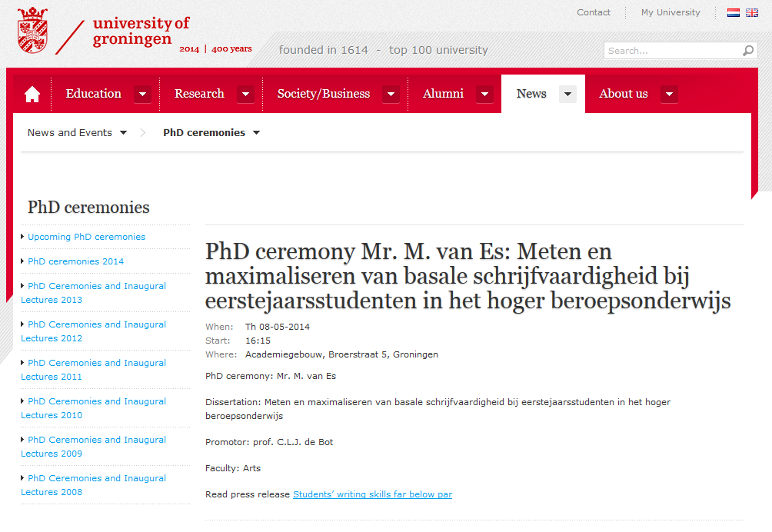The width and height of the screenshot is (772, 532).
Task: Switch to Dutch language via the Netherlands flag
Action: coord(734,13)
